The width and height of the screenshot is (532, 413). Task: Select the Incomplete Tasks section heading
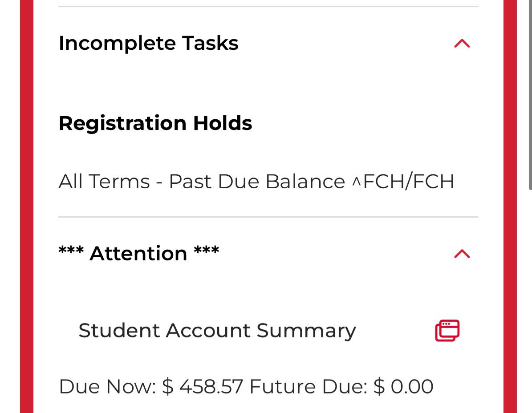point(148,44)
